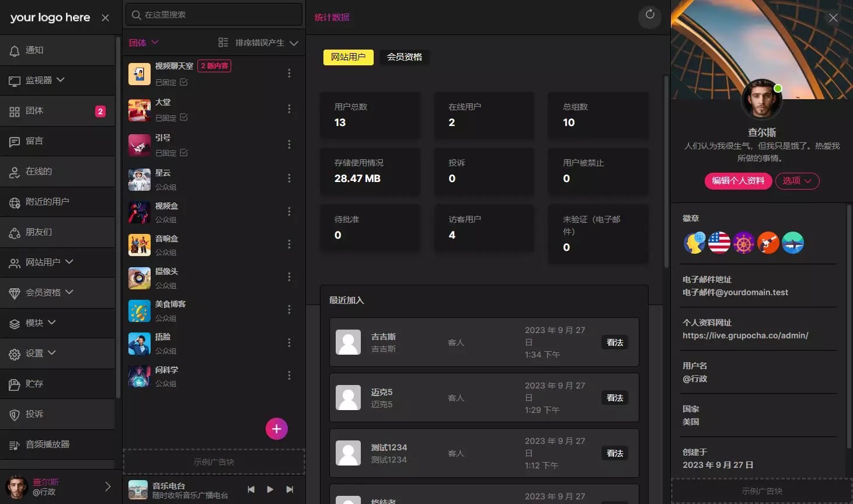Viewport: 853px width, 504px height.
Task: Play the 音乐电台 radio
Action: point(270,489)
